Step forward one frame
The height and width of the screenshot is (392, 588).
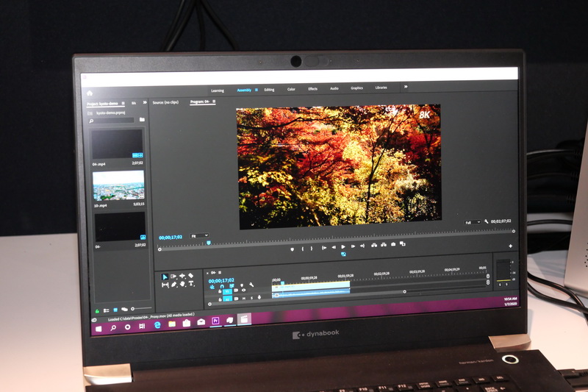coord(353,246)
